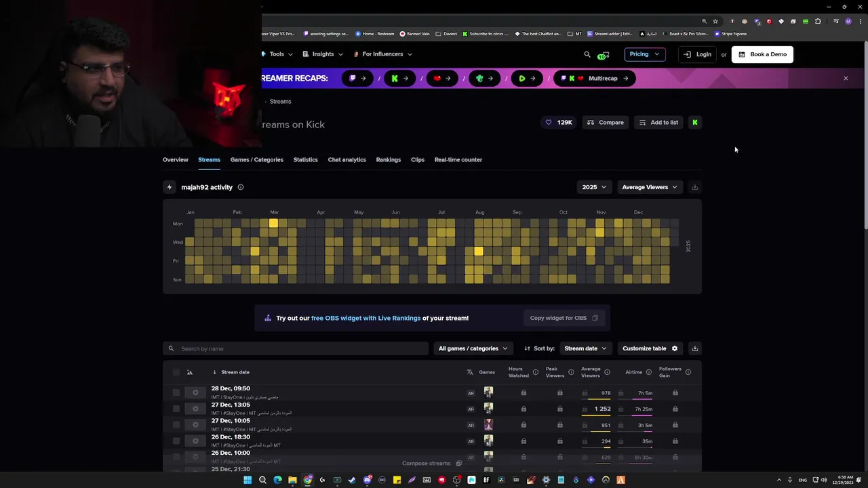Viewport: 868px width, 488px height.
Task: Expand the Insights menu
Action: [323, 54]
